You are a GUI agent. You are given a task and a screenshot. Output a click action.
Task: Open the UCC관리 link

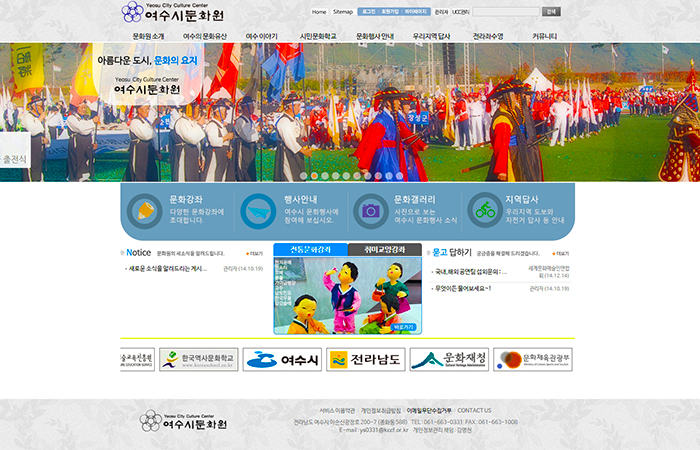[x=461, y=12]
